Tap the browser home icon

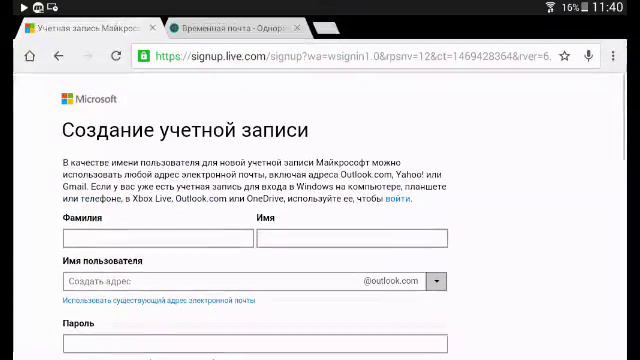(x=30, y=56)
